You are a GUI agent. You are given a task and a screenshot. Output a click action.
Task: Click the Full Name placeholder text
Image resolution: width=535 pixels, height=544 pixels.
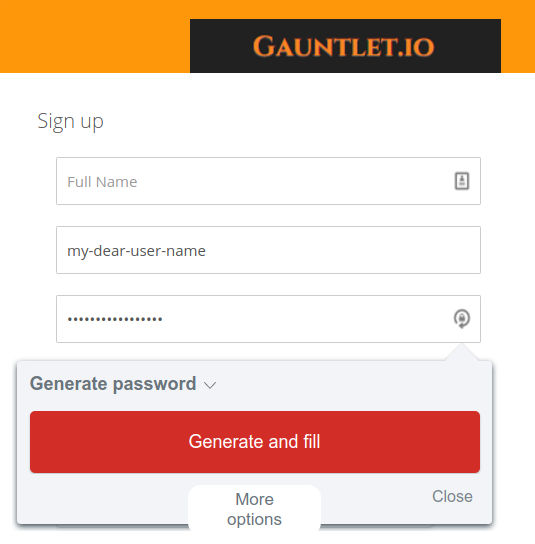102,182
